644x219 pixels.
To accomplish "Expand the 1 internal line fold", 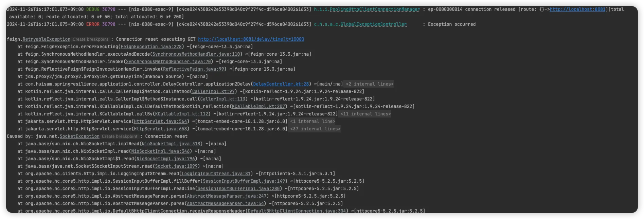I will [x=312, y=122].
